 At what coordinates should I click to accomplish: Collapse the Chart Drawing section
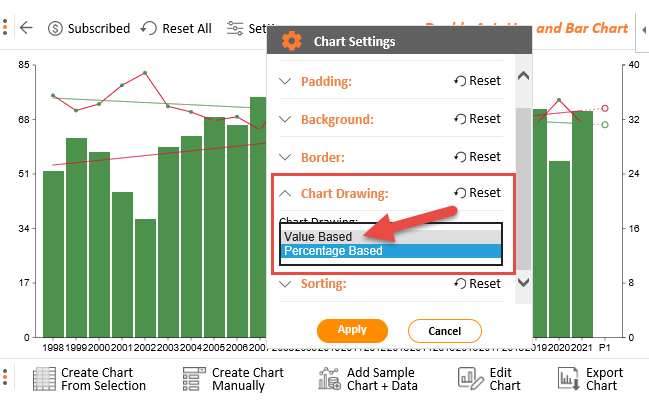coord(285,193)
